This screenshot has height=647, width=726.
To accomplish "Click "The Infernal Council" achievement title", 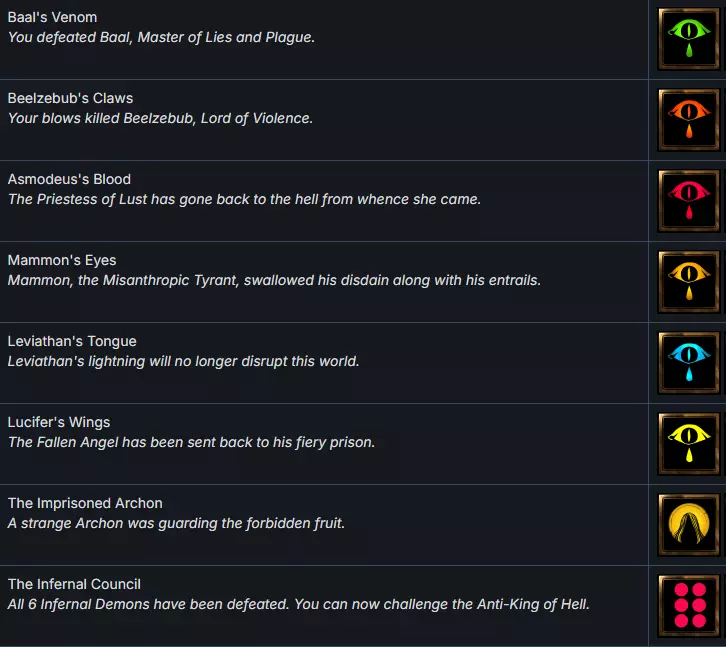I will coord(74,585).
